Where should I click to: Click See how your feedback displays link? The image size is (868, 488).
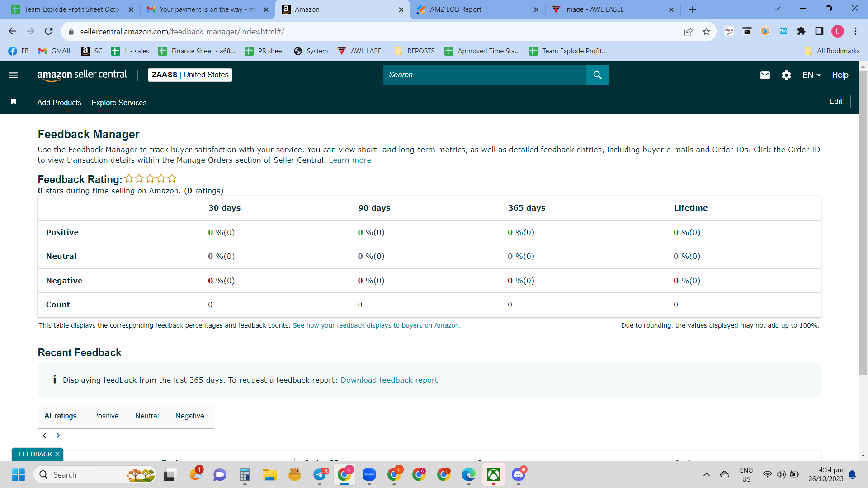click(377, 325)
